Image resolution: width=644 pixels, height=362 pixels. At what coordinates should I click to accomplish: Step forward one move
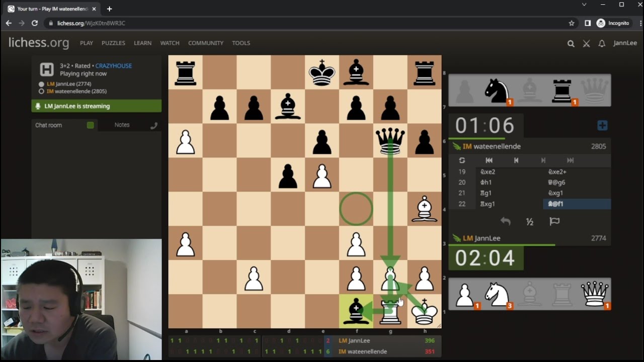[543, 160]
